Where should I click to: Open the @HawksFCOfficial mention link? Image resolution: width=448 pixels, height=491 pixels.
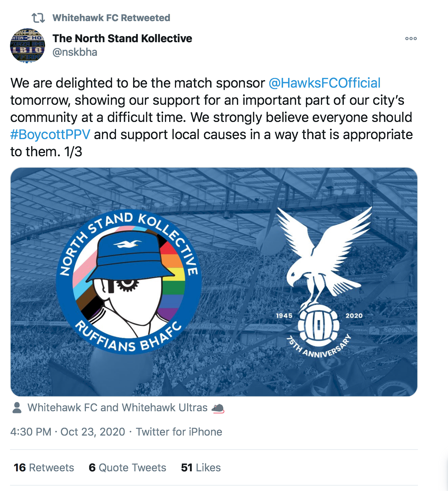(x=325, y=83)
